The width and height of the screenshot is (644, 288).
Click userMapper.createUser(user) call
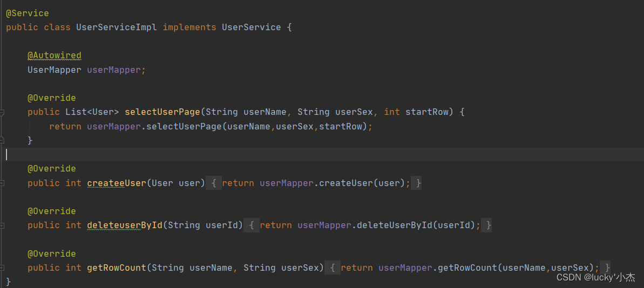pyautogui.click(x=333, y=183)
